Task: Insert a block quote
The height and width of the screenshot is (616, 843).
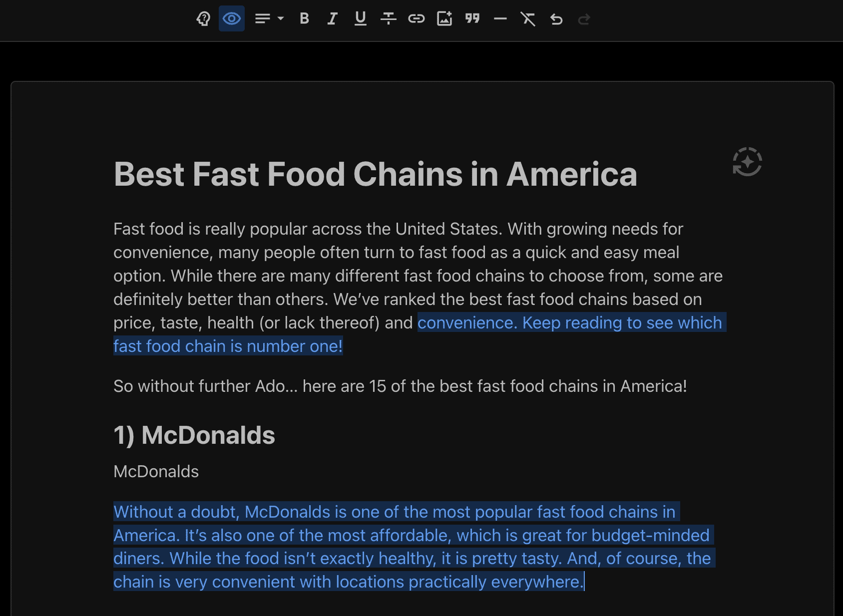Action: pos(472,19)
